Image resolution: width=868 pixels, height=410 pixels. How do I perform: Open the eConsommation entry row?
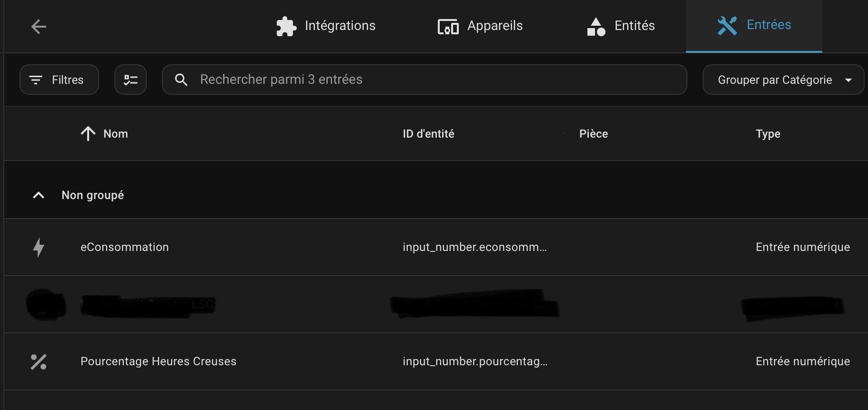pos(436,247)
